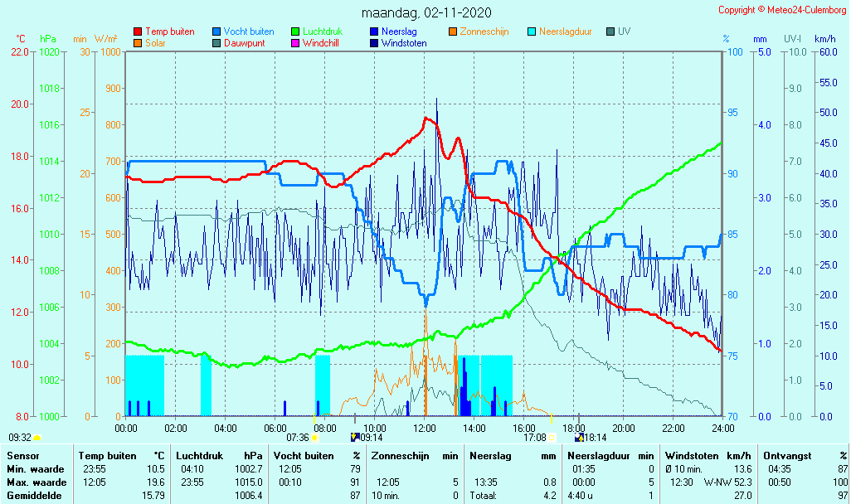Click the orange Solar legend swatch
Screen dimensions: 851x504
pyautogui.click(x=138, y=43)
